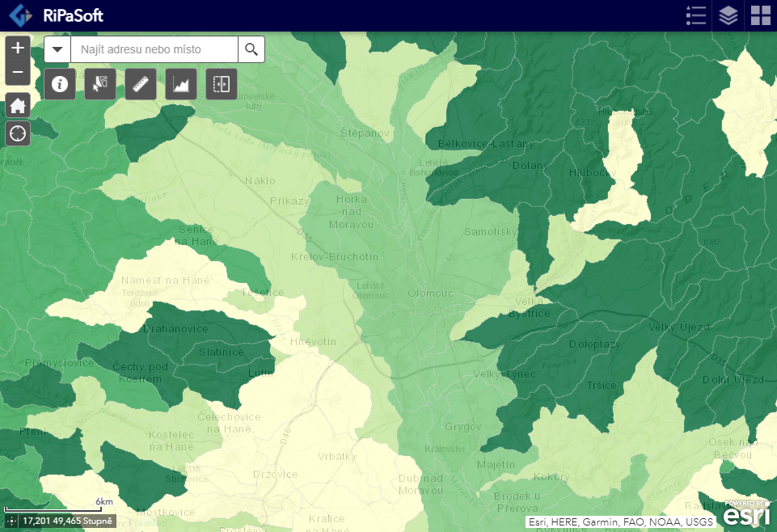
Task: Click the 'Grygov' map label
Action: tap(462, 427)
